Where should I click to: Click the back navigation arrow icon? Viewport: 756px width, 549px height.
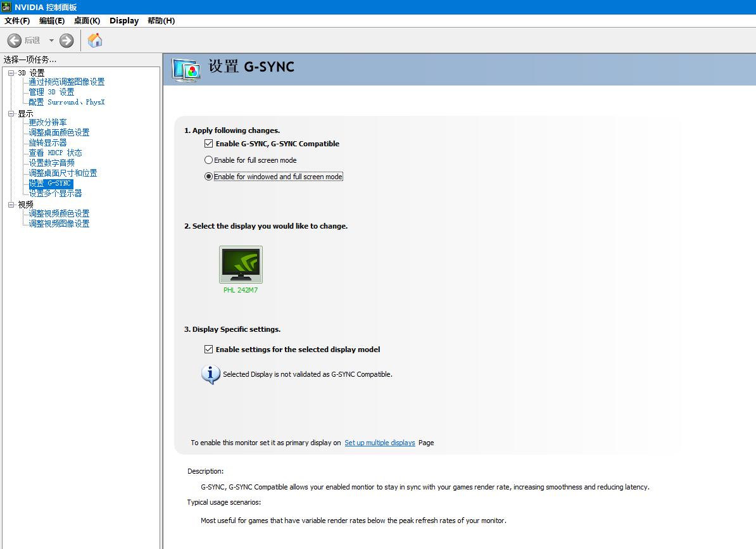[14, 40]
